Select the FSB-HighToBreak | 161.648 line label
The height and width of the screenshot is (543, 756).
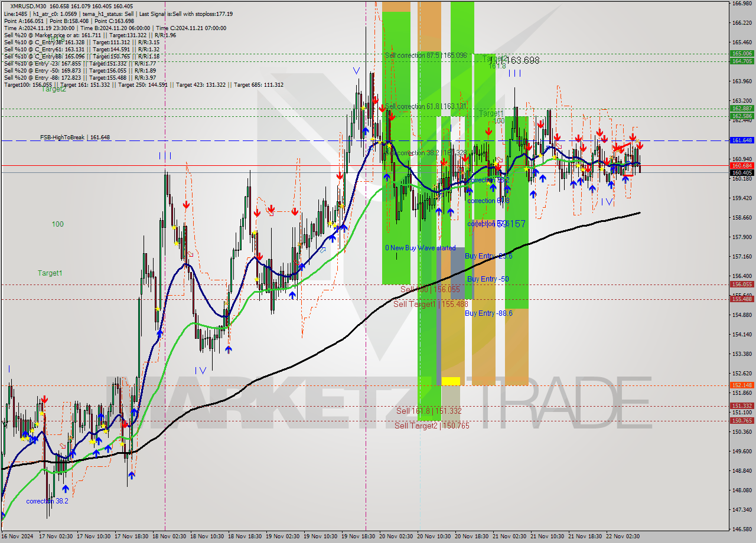click(x=75, y=138)
